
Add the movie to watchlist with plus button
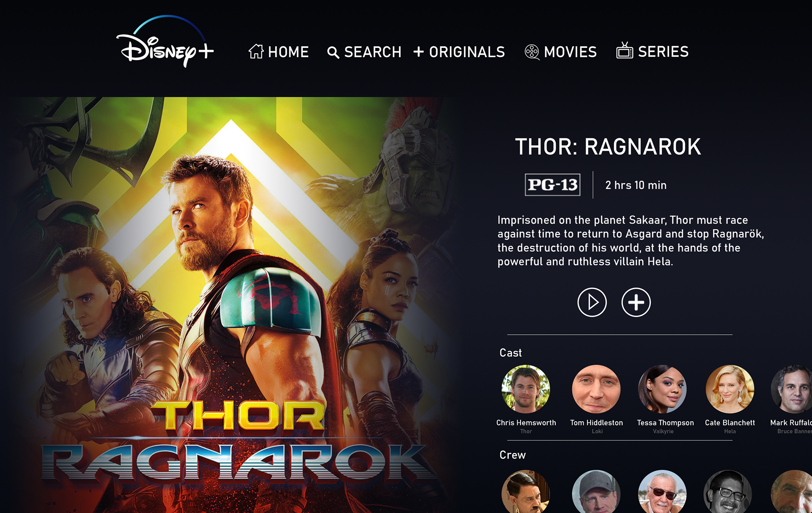(x=636, y=302)
